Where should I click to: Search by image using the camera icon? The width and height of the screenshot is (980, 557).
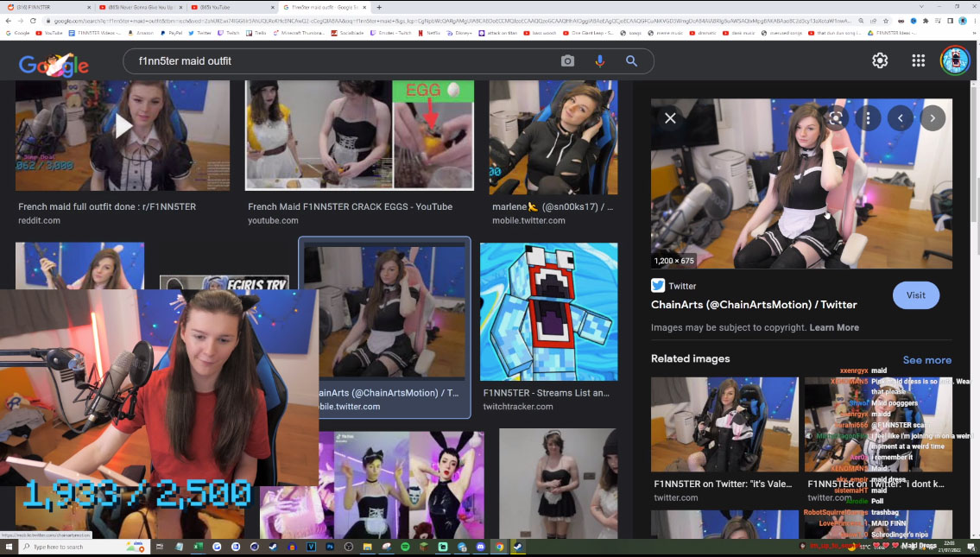point(567,60)
